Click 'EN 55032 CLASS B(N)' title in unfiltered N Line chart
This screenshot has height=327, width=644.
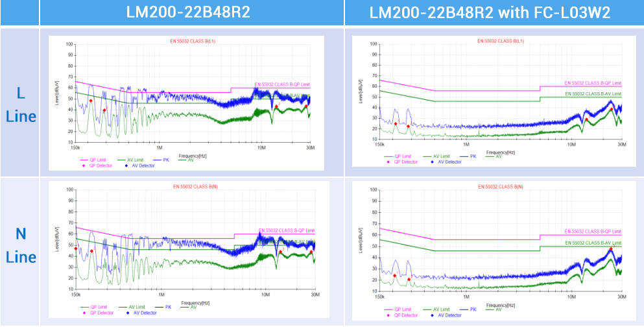tap(195, 187)
